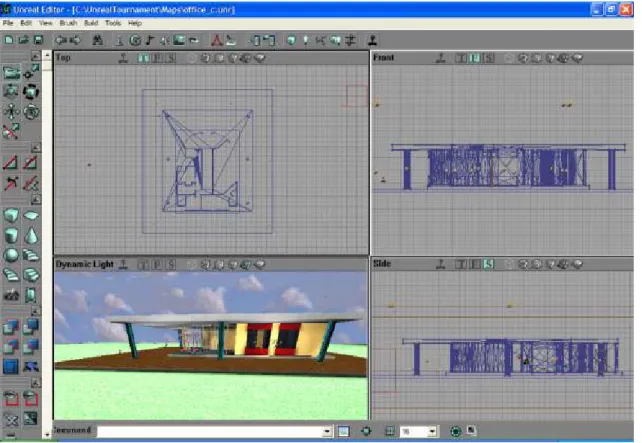The width and height of the screenshot is (642, 443).
Task: Select the Vertex Editing tool
Action: click(x=31, y=72)
